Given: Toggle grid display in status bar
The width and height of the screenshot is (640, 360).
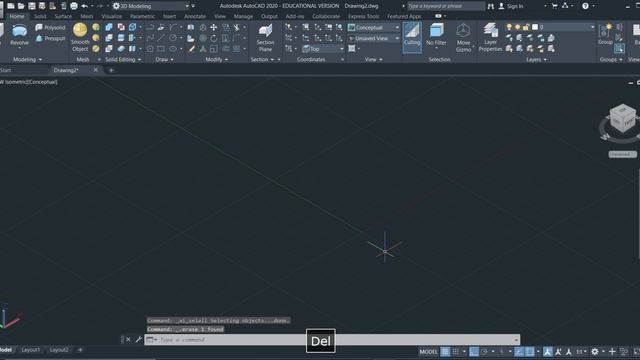Looking at the screenshot, I should tap(445, 351).
